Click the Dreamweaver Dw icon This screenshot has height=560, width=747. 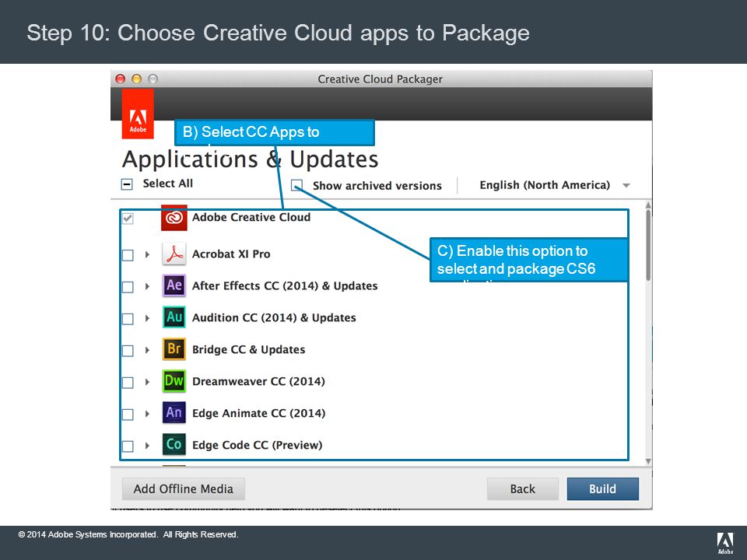[x=174, y=381]
